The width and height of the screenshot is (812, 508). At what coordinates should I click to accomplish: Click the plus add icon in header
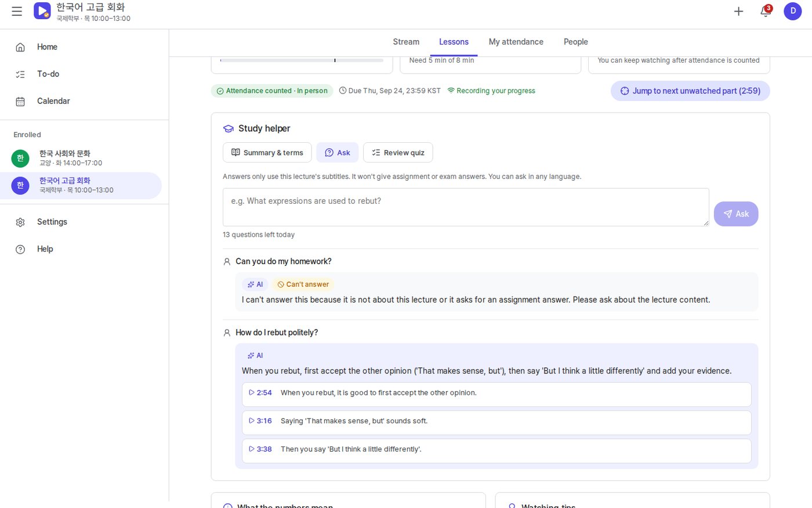pos(738,11)
